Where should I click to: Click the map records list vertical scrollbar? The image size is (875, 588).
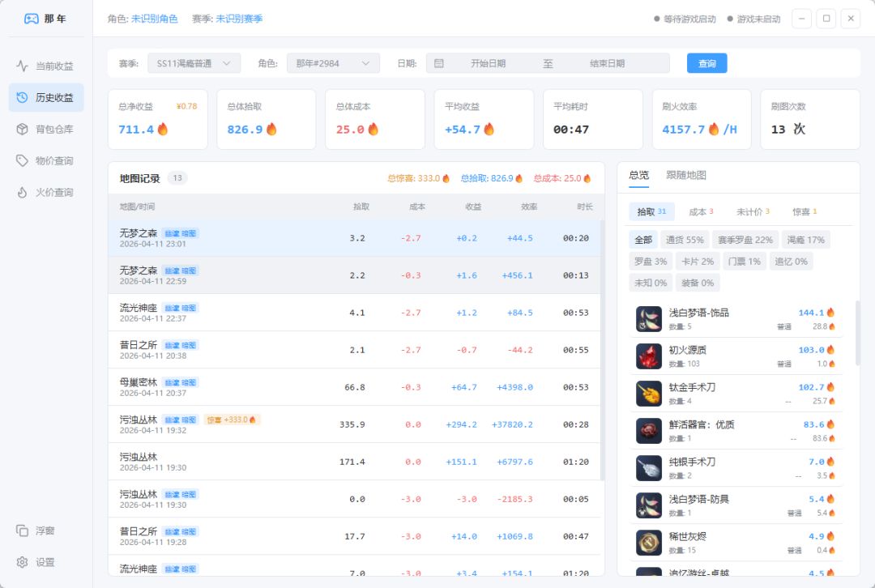click(602, 349)
